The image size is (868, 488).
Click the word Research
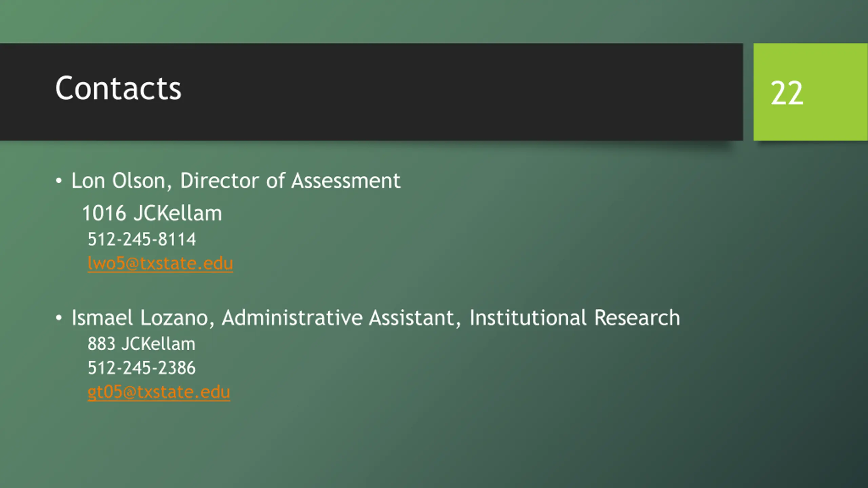(x=637, y=318)
